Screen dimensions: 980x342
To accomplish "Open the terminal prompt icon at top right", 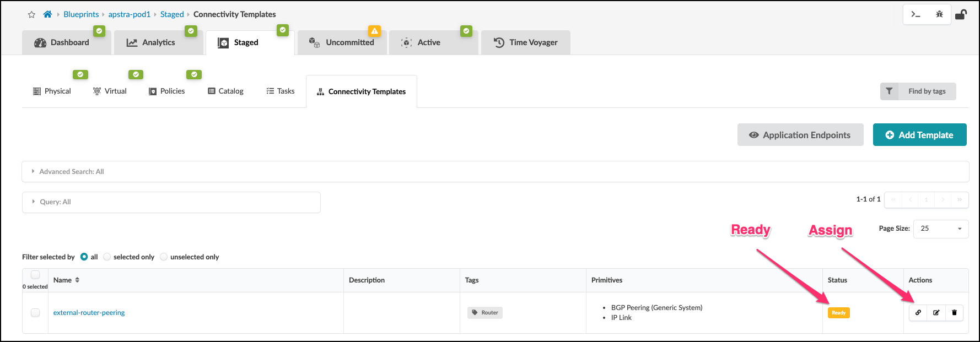I will click(916, 14).
